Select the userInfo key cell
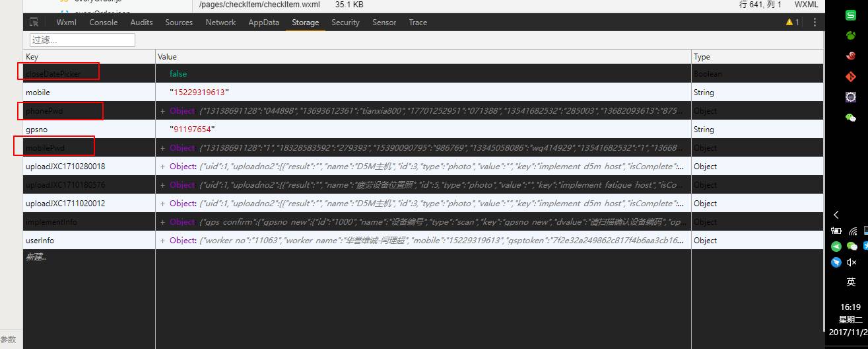The height and width of the screenshot is (349, 868). pos(90,241)
